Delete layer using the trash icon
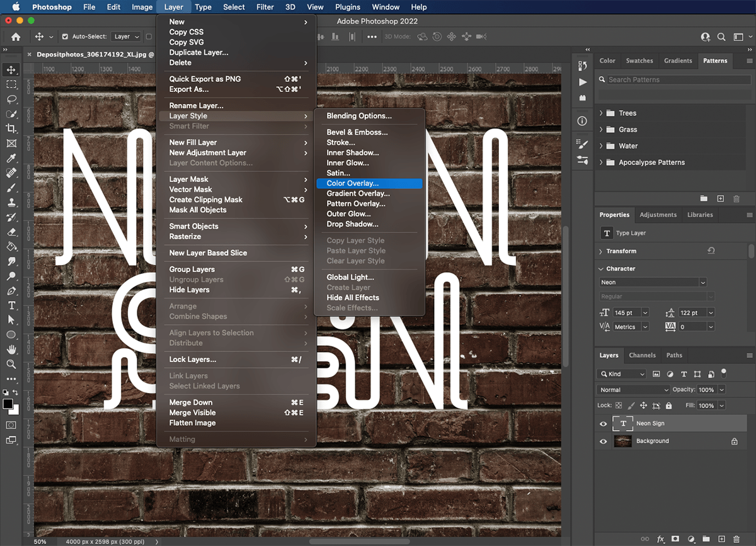 tap(736, 539)
